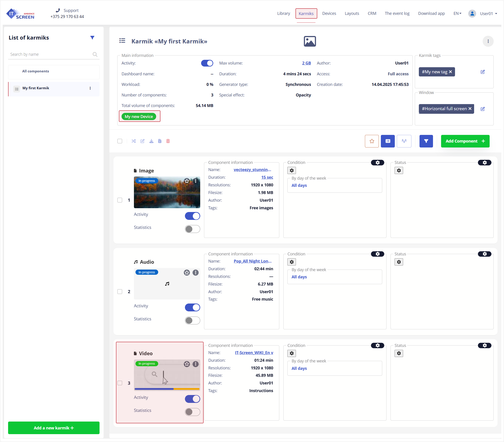504x442 pixels.
Task: Open The event log menu item
Action: point(397,13)
